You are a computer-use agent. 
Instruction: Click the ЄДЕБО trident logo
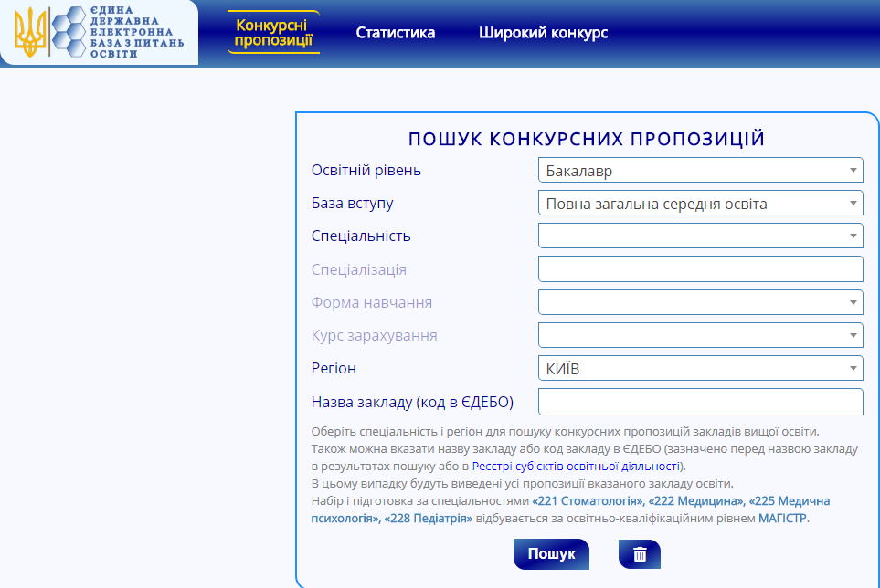tap(30, 32)
